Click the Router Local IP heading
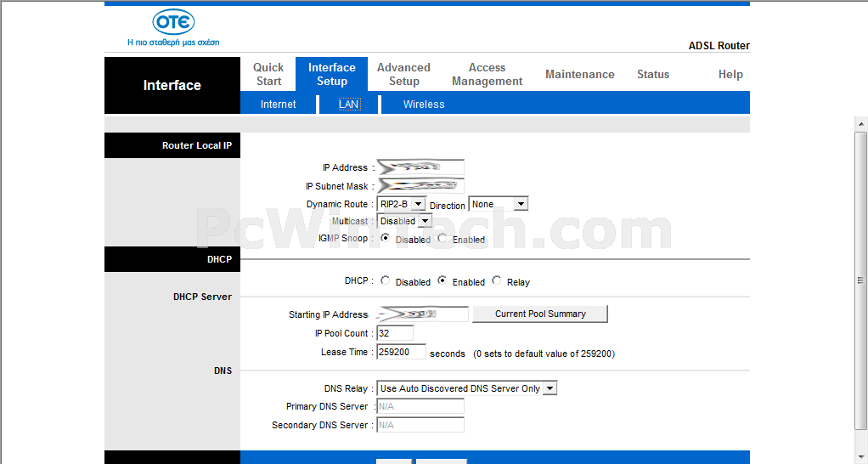The width and height of the screenshot is (868, 464). pyautogui.click(x=196, y=145)
